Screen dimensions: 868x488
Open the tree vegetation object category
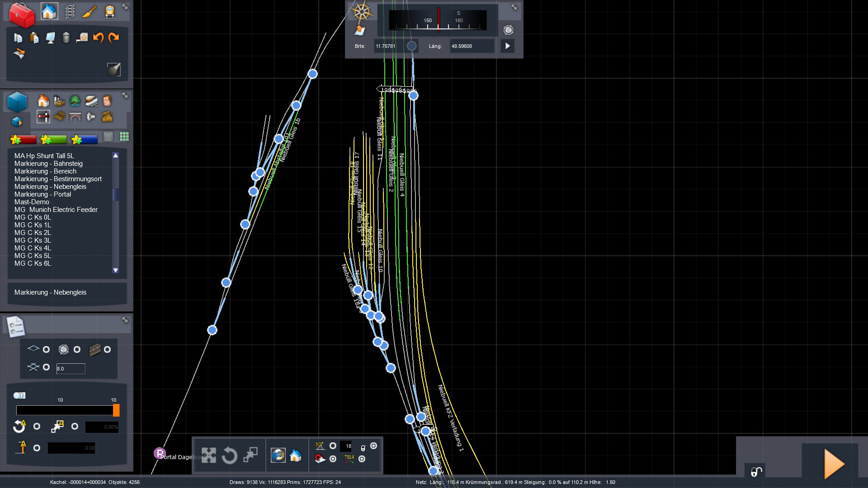pyautogui.click(x=75, y=101)
